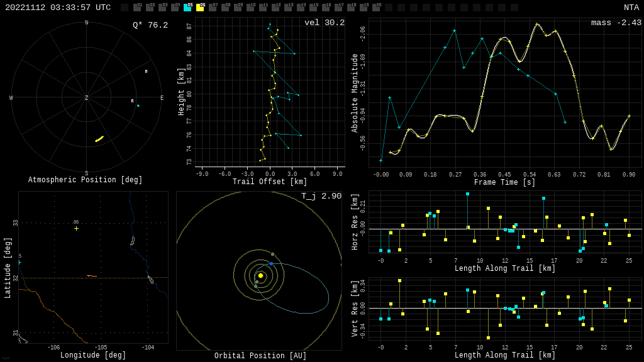
Task: Click the Orbital Position [AU] caption
Action: [x=260, y=356]
